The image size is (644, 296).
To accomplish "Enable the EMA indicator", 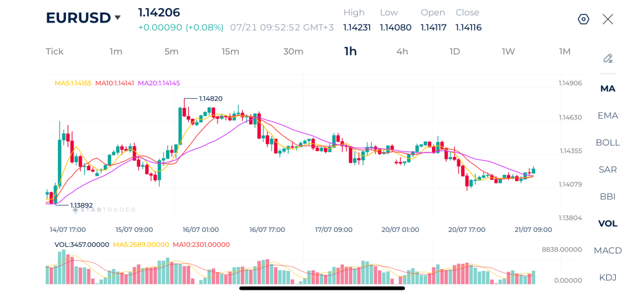I will pyautogui.click(x=608, y=116).
